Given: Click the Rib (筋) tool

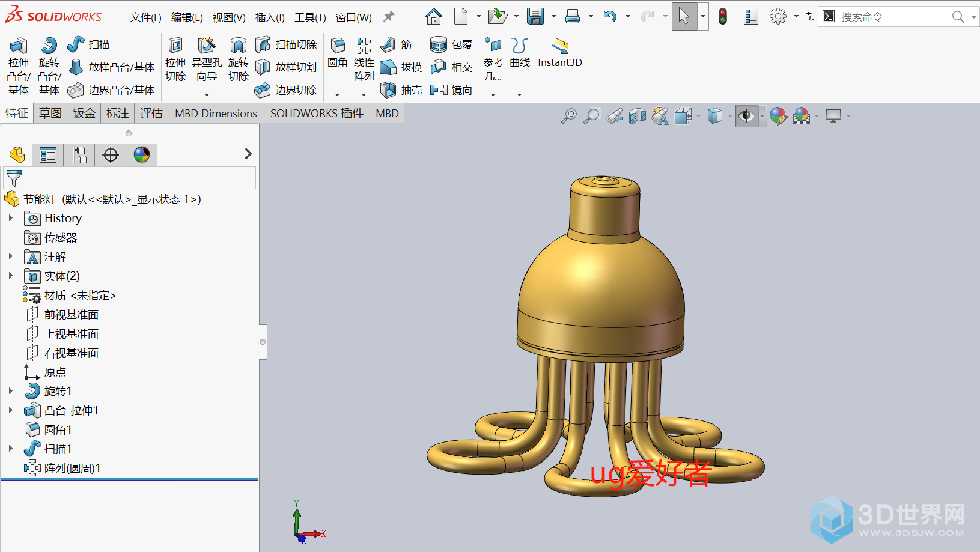Looking at the screenshot, I should 397,44.
